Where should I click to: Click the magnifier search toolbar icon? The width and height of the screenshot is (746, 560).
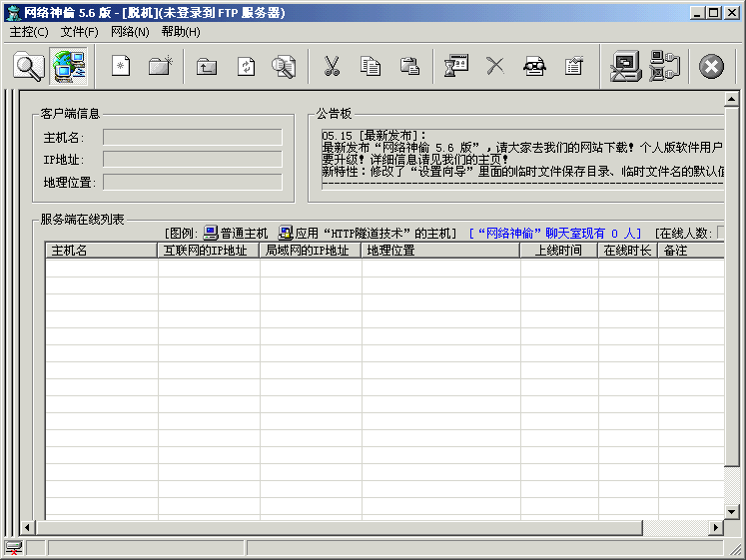coord(29,67)
